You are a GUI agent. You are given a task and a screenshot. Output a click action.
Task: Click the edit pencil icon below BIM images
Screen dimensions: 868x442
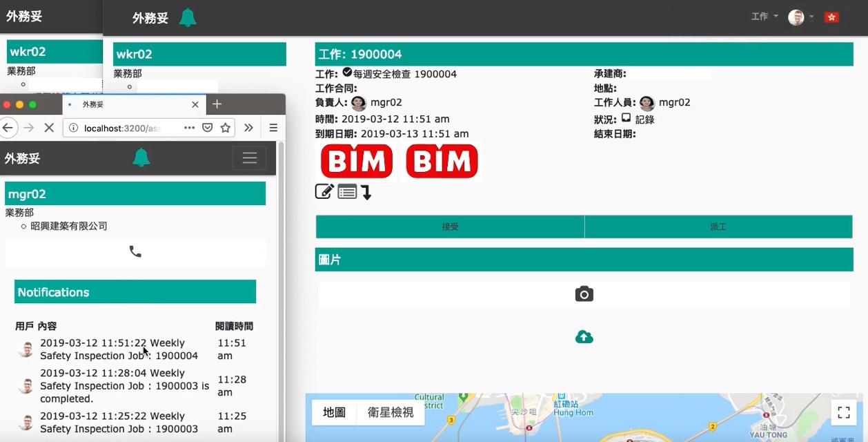pyautogui.click(x=324, y=192)
